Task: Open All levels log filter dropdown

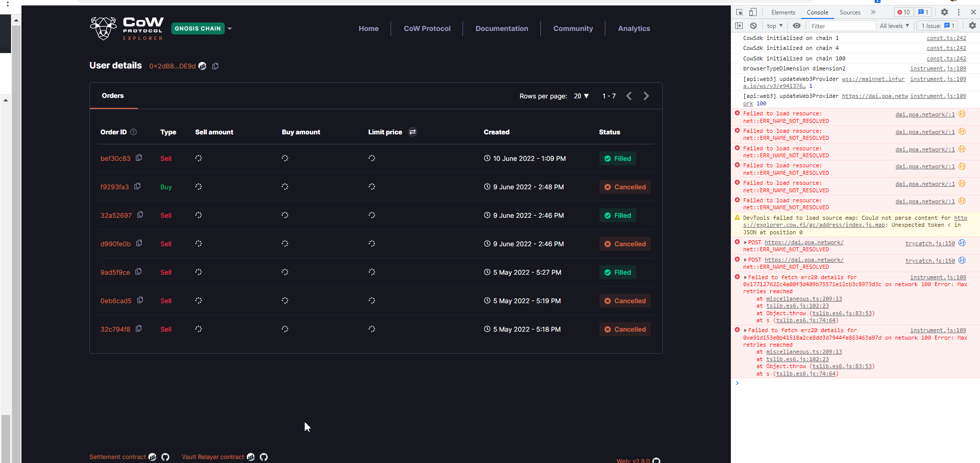Action: tap(894, 26)
